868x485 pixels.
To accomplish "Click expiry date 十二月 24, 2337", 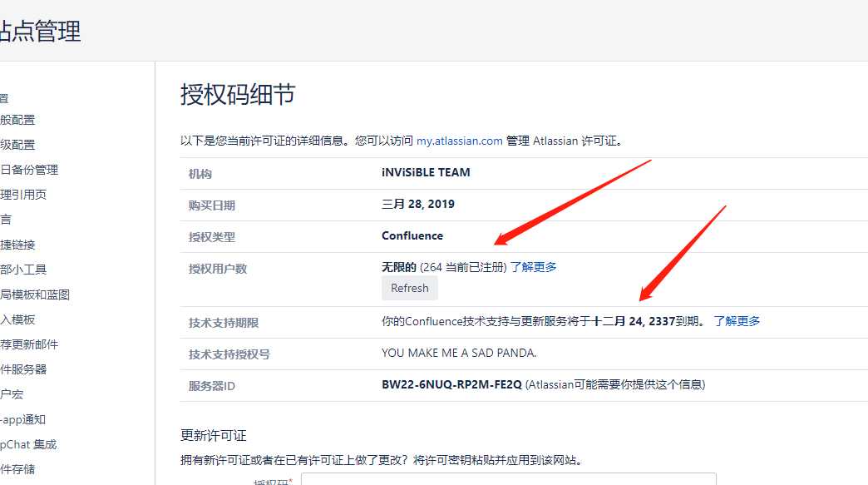I will tap(634, 321).
